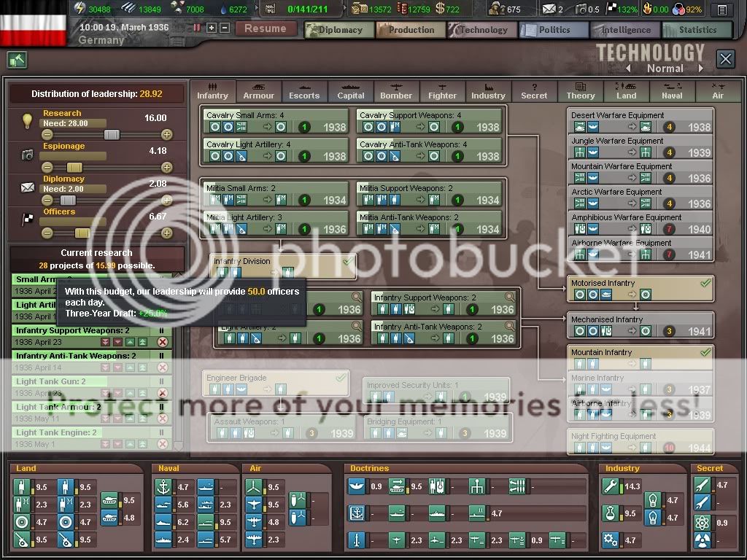The height and width of the screenshot is (560, 747).
Task: Open the game menu icon at top right
Action: tap(721, 9)
